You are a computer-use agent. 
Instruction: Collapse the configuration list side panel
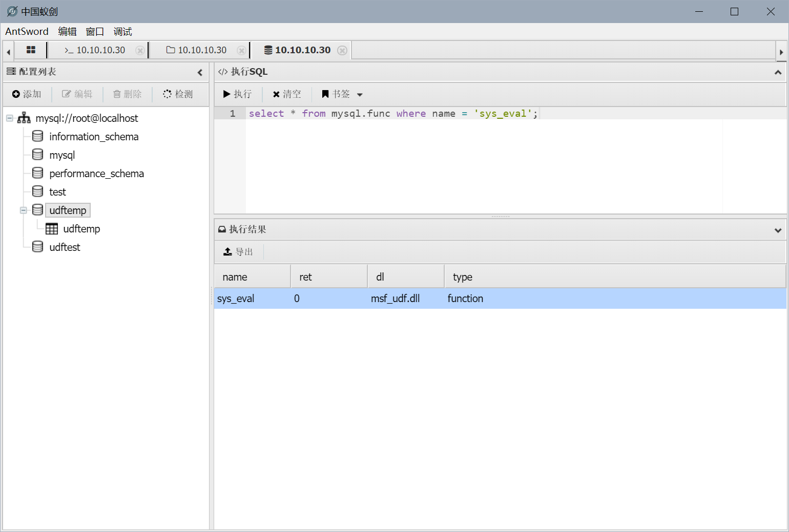[200, 72]
